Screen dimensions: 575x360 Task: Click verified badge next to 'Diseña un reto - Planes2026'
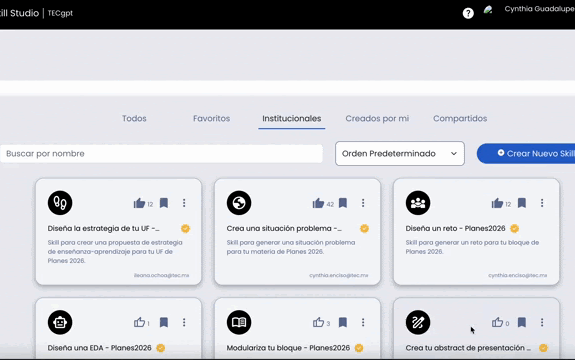pos(514,228)
